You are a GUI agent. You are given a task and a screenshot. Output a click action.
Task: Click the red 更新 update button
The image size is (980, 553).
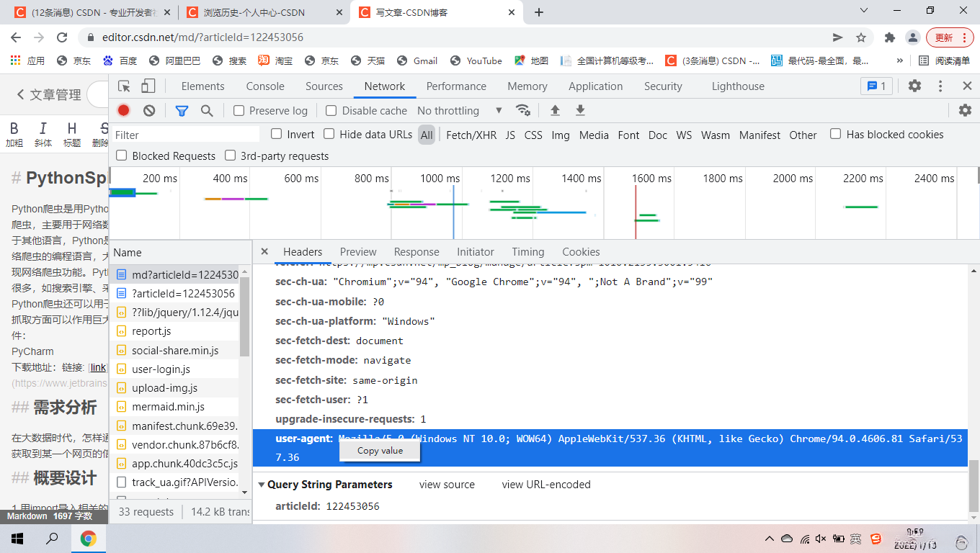point(950,37)
